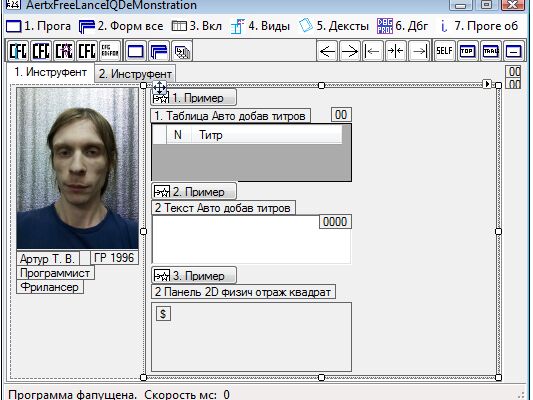
Task: Click the gray empty area of the titles table
Action: 251,162
